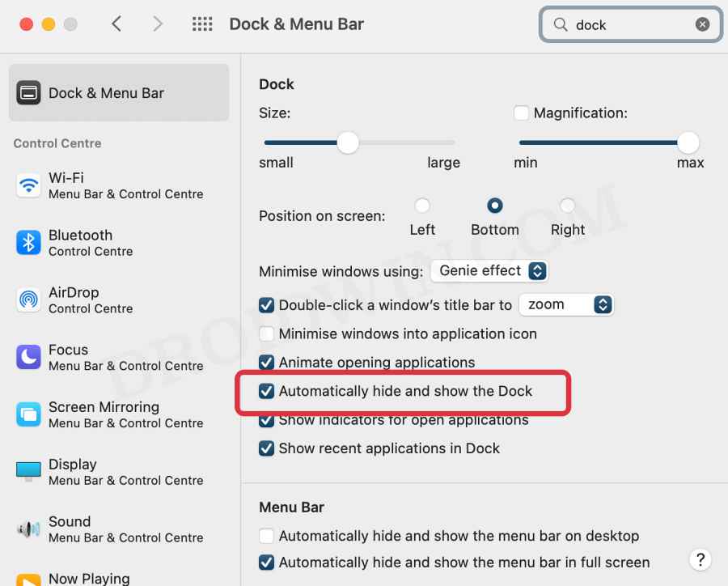Disable Automatically hide and show the Dock
The height and width of the screenshot is (586, 728).
(266, 391)
